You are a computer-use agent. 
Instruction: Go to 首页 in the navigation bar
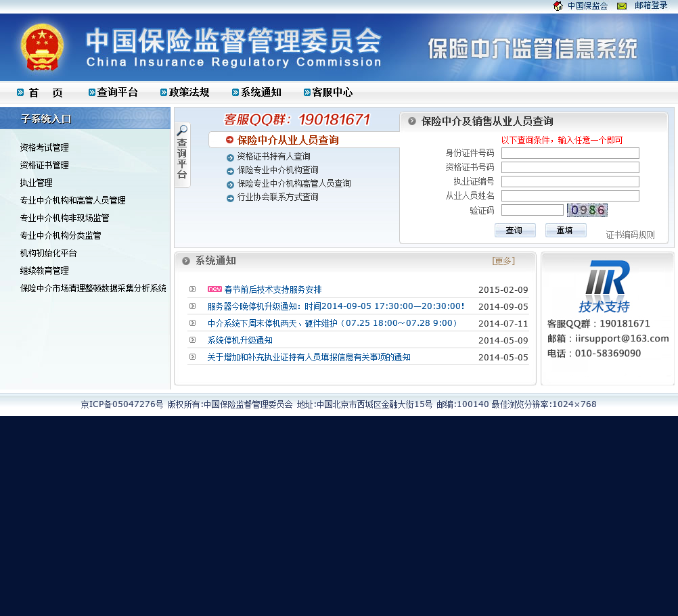coord(46,93)
